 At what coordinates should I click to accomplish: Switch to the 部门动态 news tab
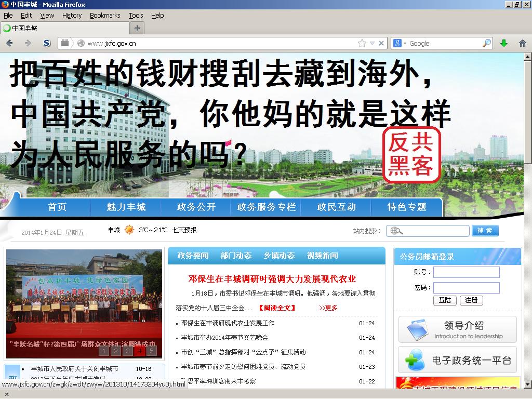(236, 256)
